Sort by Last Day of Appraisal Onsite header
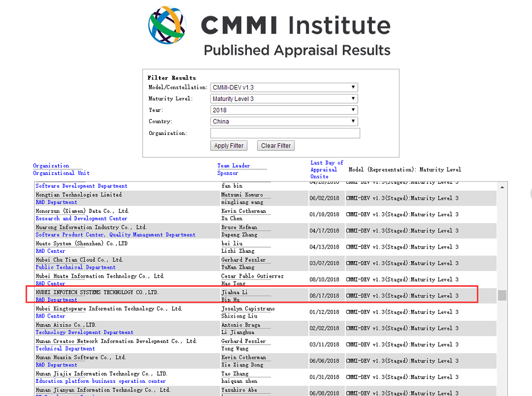532x396 pixels. click(x=327, y=169)
